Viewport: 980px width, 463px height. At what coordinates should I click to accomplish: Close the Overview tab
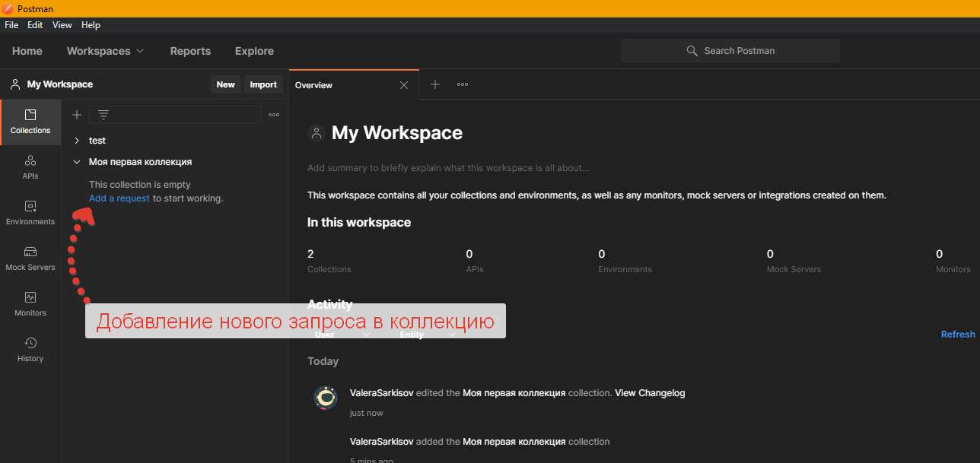[x=404, y=85]
